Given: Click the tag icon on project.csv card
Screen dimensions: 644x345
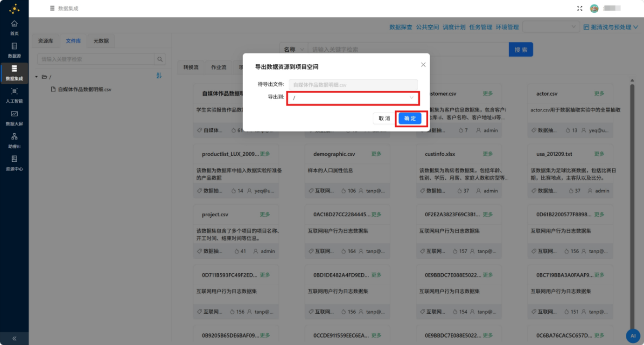Looking at the screenshot, I should [199, 251].
